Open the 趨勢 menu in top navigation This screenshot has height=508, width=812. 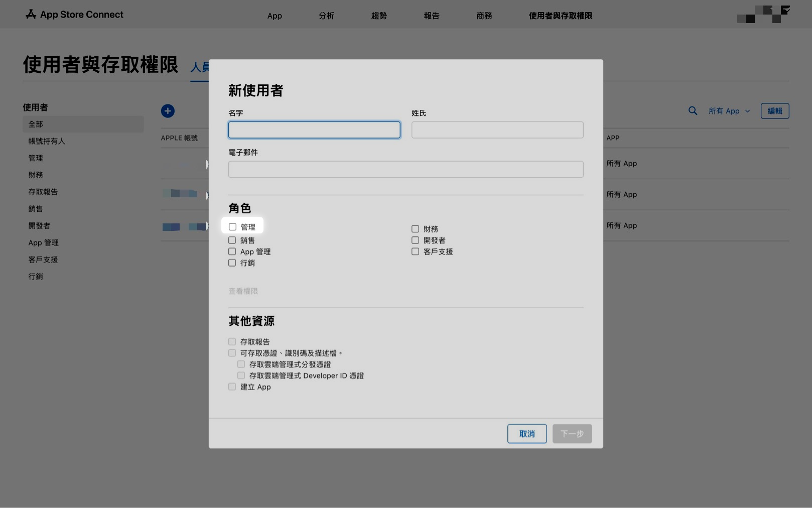(x=379, y=16)
